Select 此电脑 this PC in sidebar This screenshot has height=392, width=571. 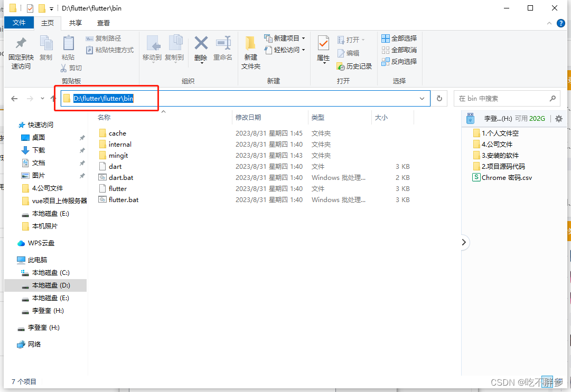tap(32, 260)
